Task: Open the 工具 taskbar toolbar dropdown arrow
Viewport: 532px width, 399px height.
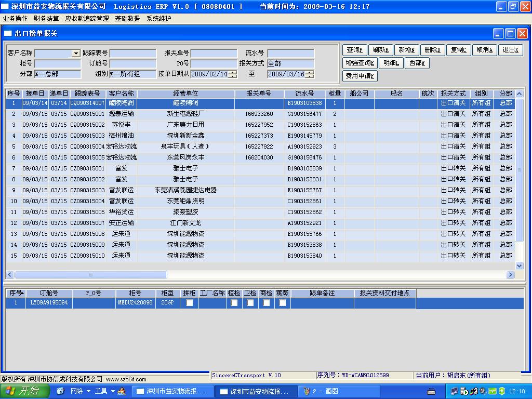Action: click(112, 391)
